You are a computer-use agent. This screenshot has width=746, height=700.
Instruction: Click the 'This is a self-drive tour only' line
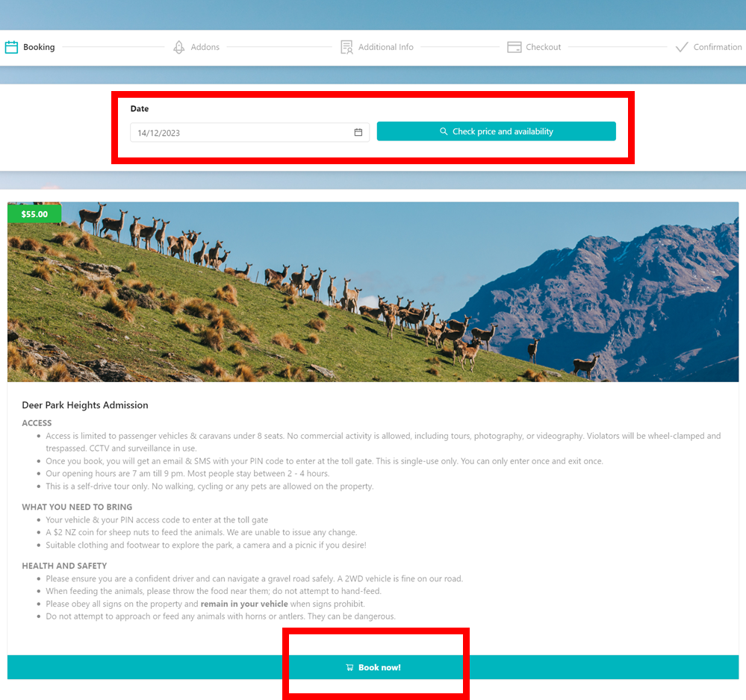tap(210, 487)
